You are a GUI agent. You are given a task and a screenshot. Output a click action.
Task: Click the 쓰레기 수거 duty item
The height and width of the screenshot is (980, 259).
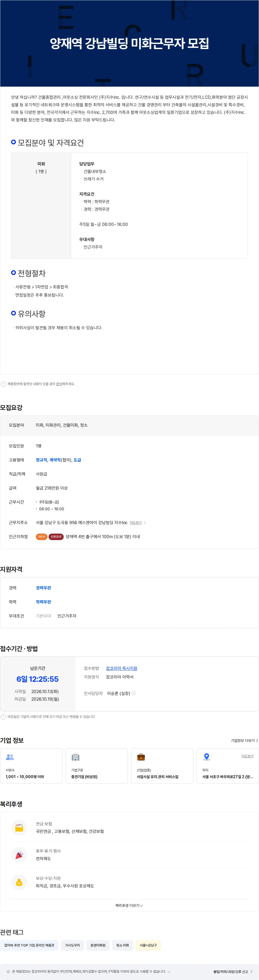tap(94, 179)
